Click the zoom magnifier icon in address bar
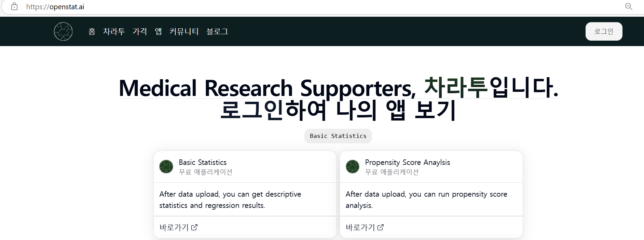644x240 pixels. [628, 6]
